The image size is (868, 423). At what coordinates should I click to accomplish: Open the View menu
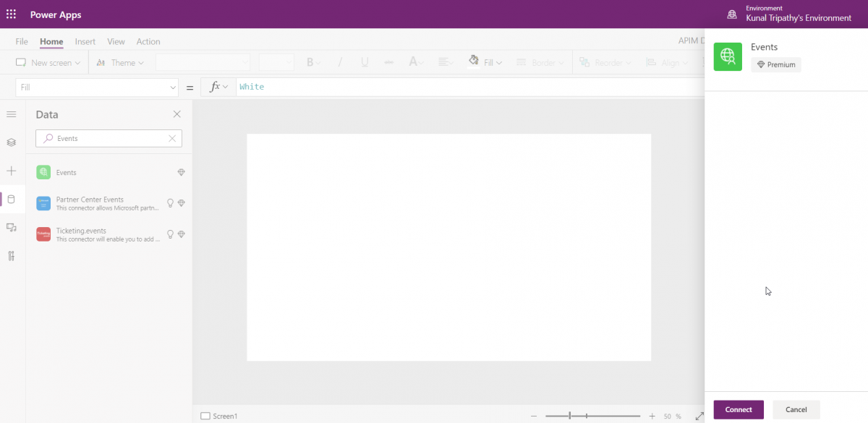point(116,41)
